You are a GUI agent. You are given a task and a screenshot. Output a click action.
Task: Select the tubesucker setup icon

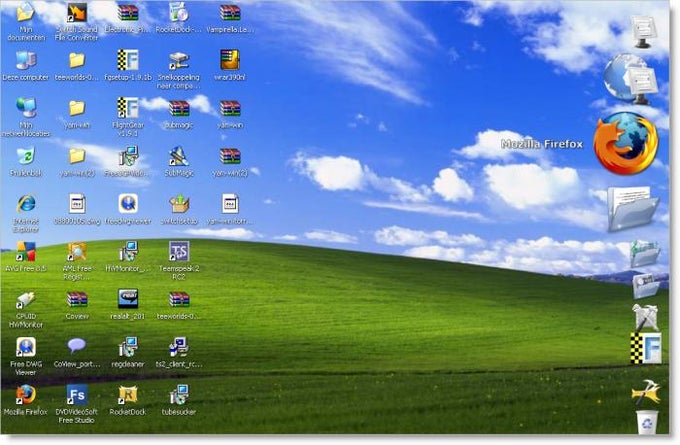pyautogui.click(x=179, y=395)
